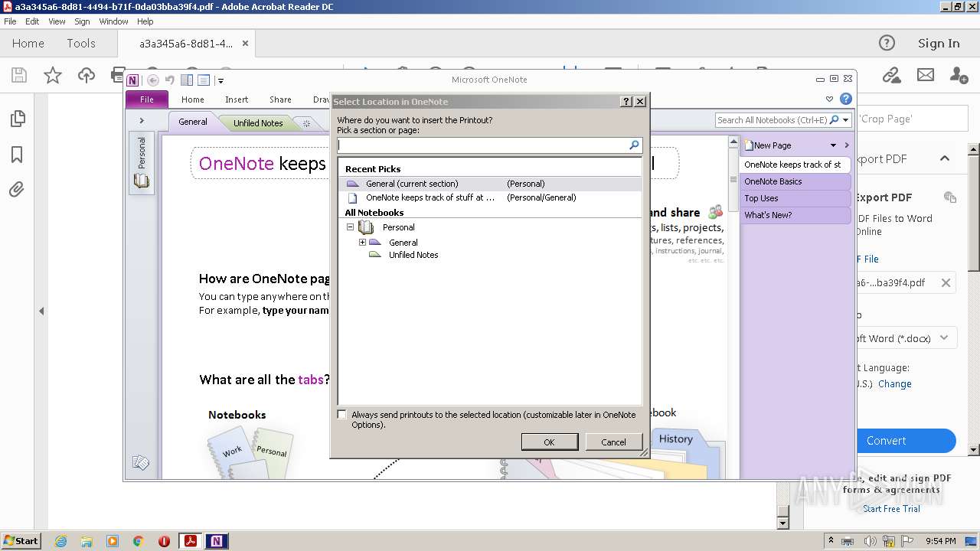Open the page thumbnails icon in Acrobat sidebar

pos(17,119)
